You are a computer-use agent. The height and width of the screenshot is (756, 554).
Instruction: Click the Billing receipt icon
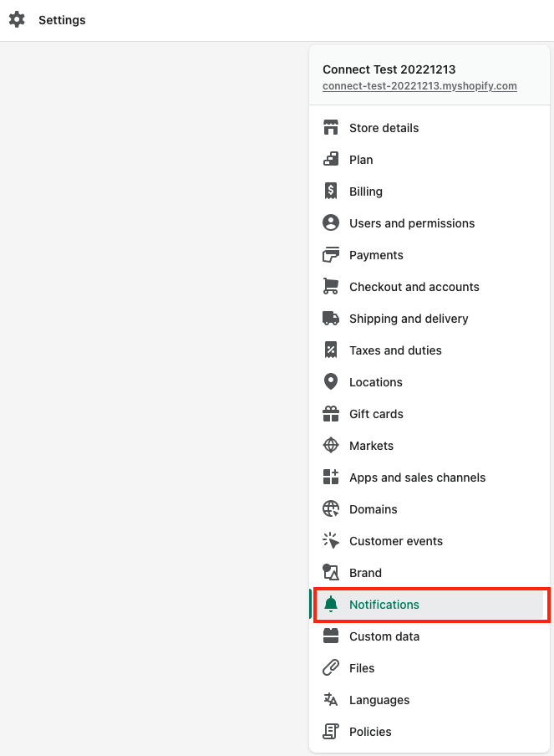(331, 192)
